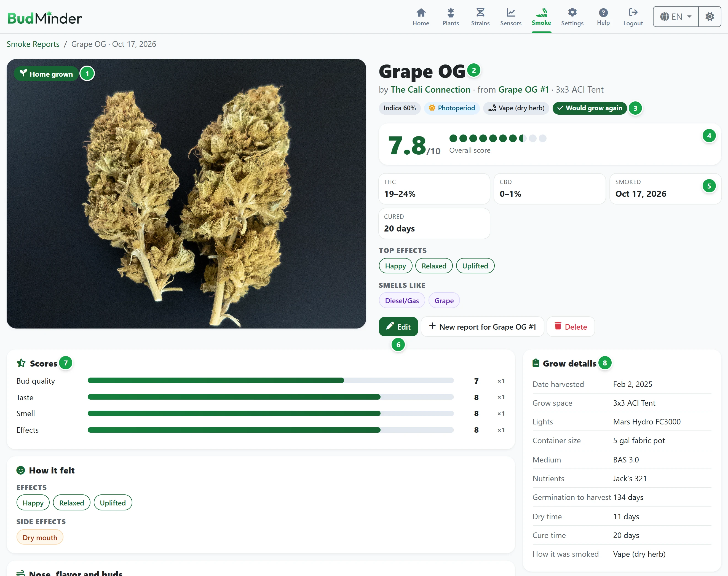
Task: Click the Would grow again badge
Action: tap(589, 108)
